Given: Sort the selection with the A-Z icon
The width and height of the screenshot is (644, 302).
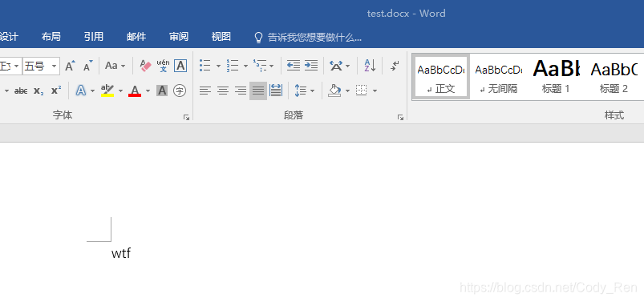Looking at the screenshot, I should 370,66.
